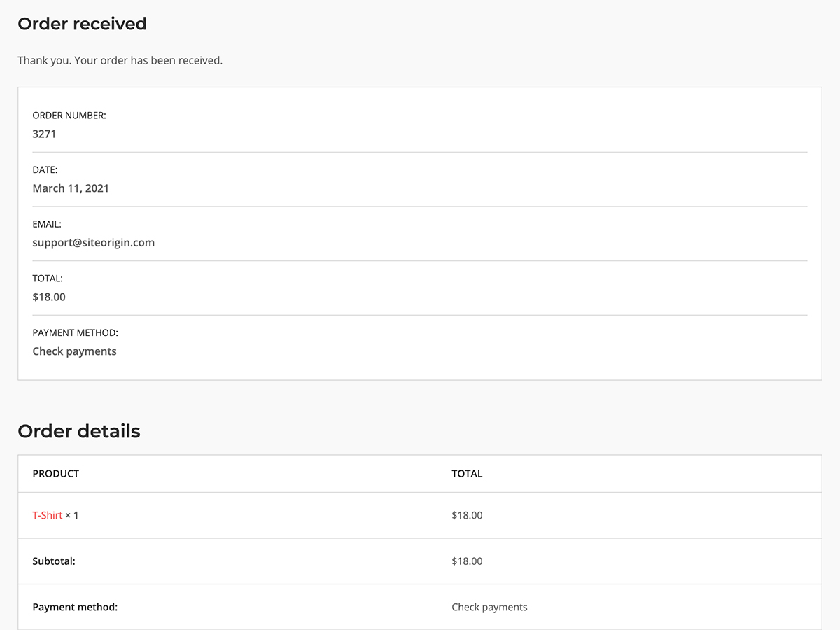Click the "Order details" heading
The width and height of the screenshot is (840, 630).
[79, 431]
